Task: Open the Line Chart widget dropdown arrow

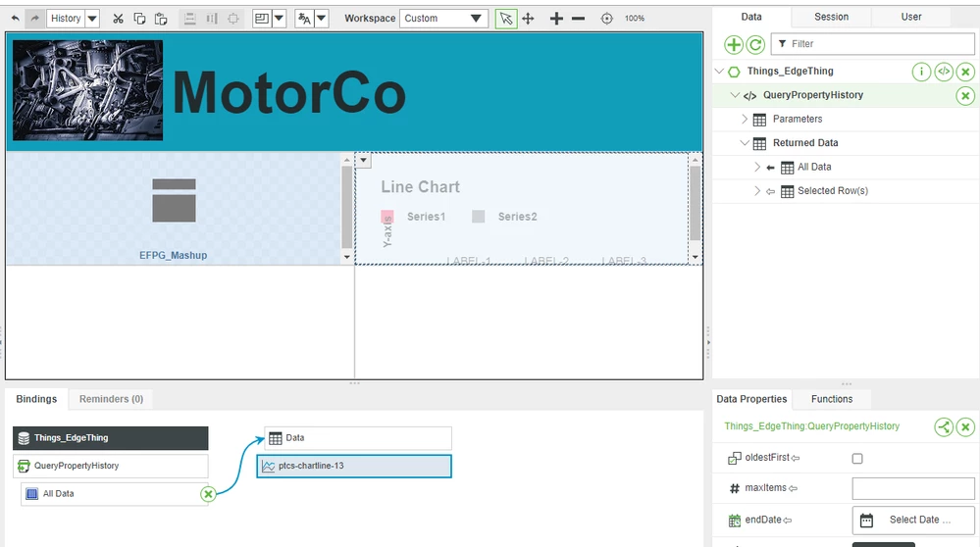Action: (x=363, y=161)
